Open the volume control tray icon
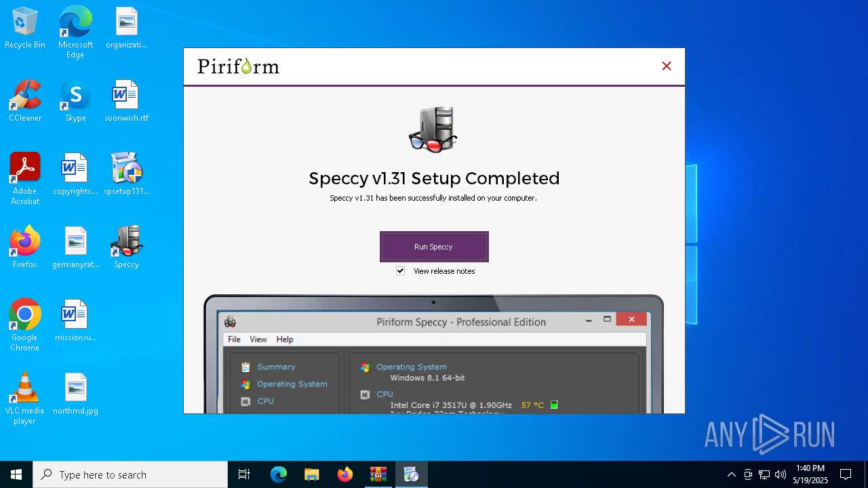Viewport: 868px width, 488px height. pyautogui.click(x=781, y=474)
